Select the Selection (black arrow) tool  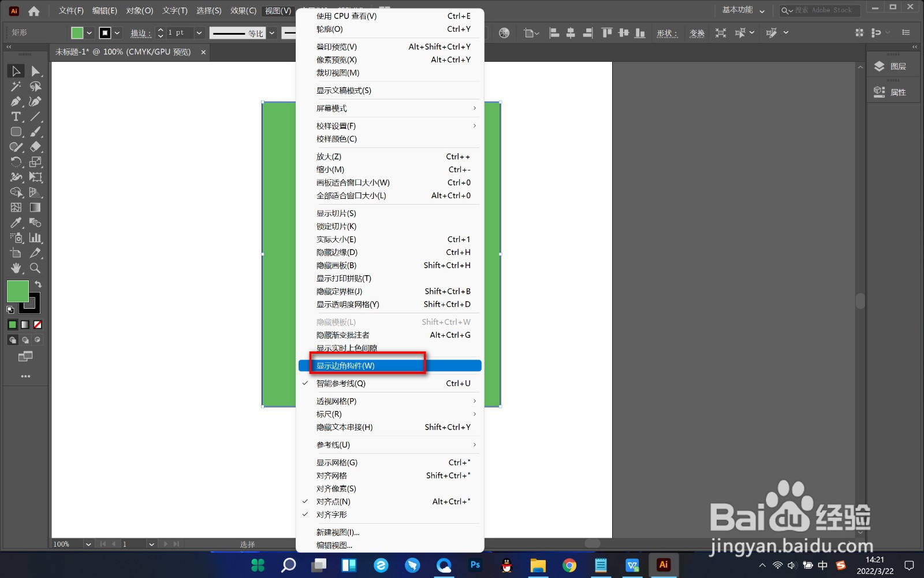(x=16, y=71)
